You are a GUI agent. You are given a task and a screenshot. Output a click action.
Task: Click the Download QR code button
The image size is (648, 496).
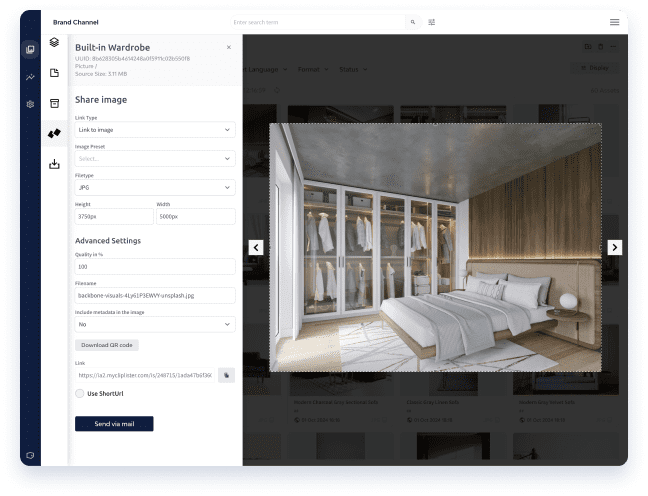tap(107, 345)
